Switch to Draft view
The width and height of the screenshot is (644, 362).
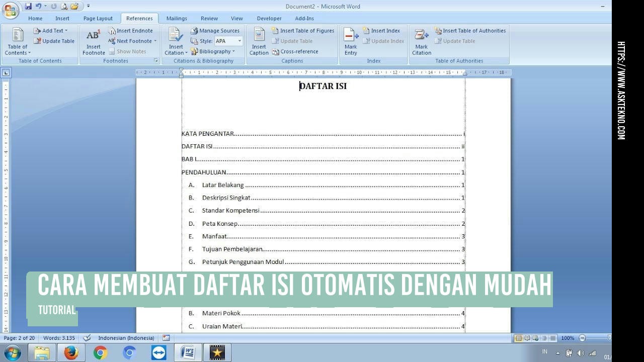[553, 338]
